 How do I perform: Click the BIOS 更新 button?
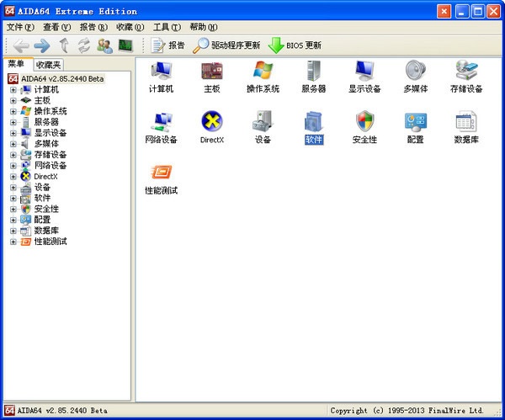point(295,45)
